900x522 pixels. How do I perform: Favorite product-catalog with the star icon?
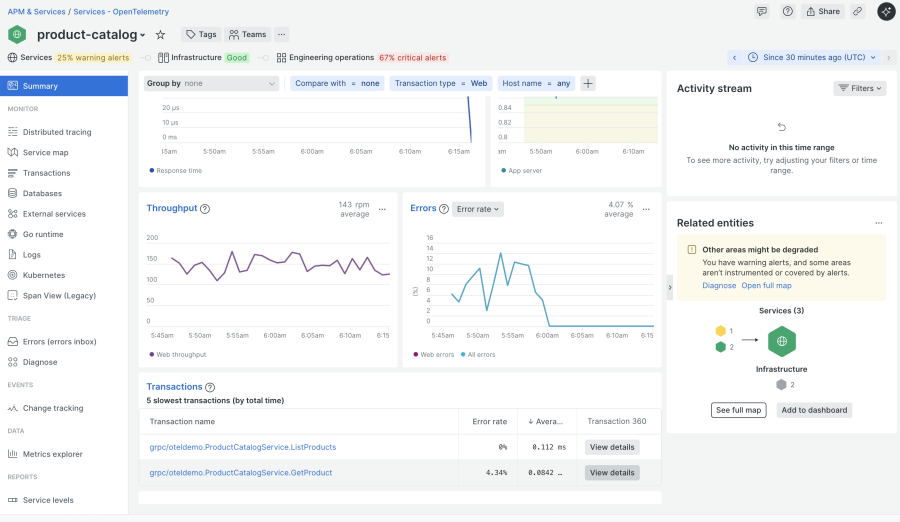(x=161, y=35)
